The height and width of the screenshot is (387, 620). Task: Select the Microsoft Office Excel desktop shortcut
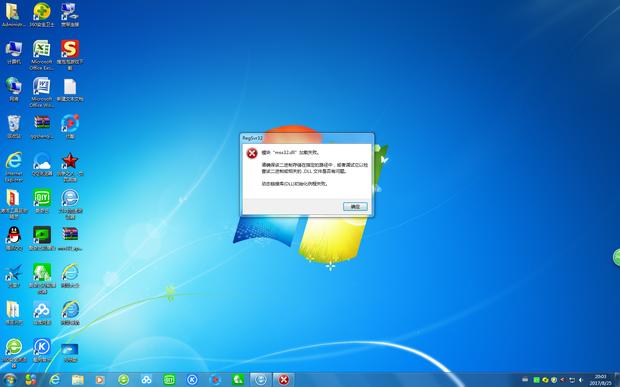42,55
